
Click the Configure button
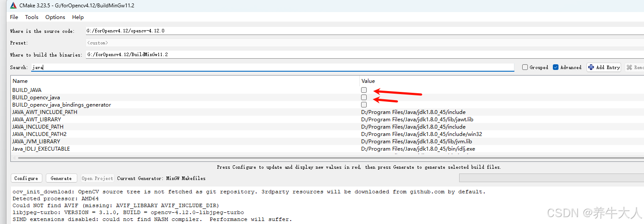click(26, 178)
